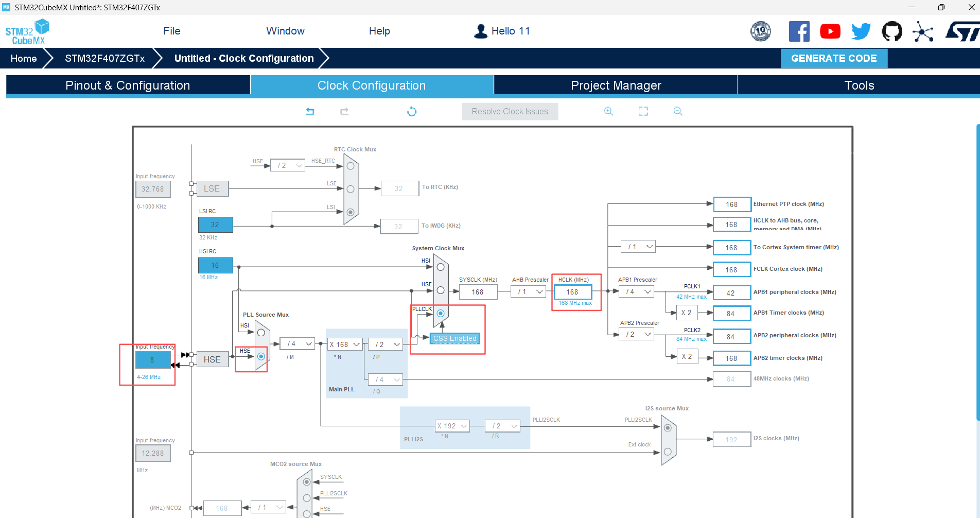The image size is (980, 518).
Task: Undo the last clock change
Action: coord(310,111)
